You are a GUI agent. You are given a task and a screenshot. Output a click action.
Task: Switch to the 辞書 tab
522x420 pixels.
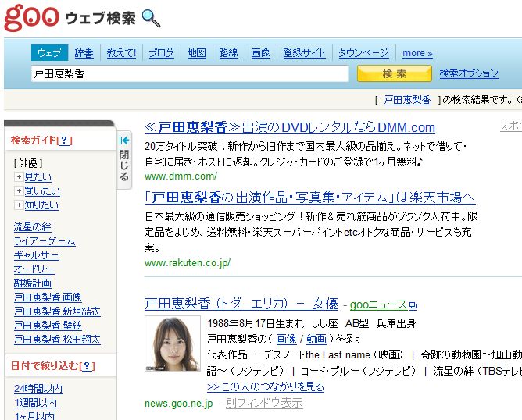coord(84,53)
